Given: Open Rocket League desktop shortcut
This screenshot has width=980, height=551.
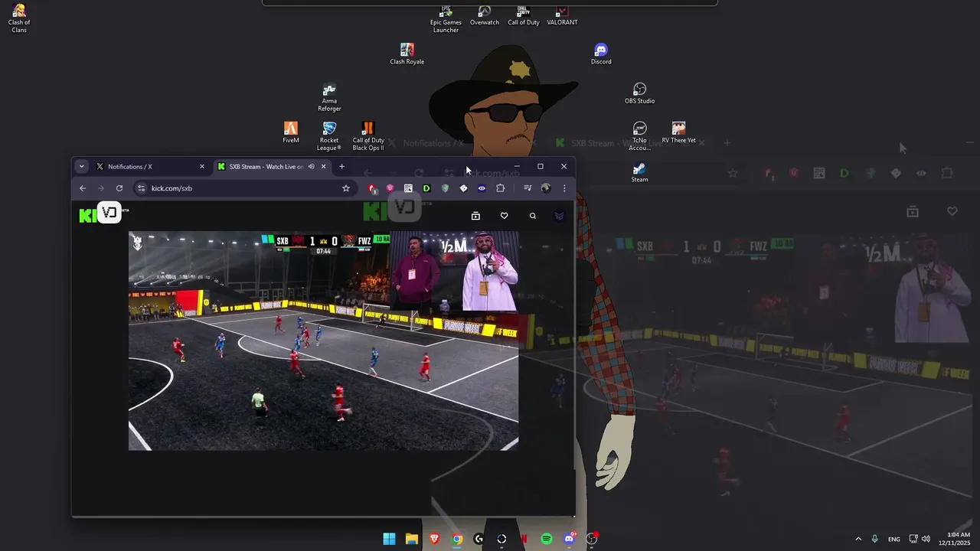Looking at the screenshot, I should (329, 136).
